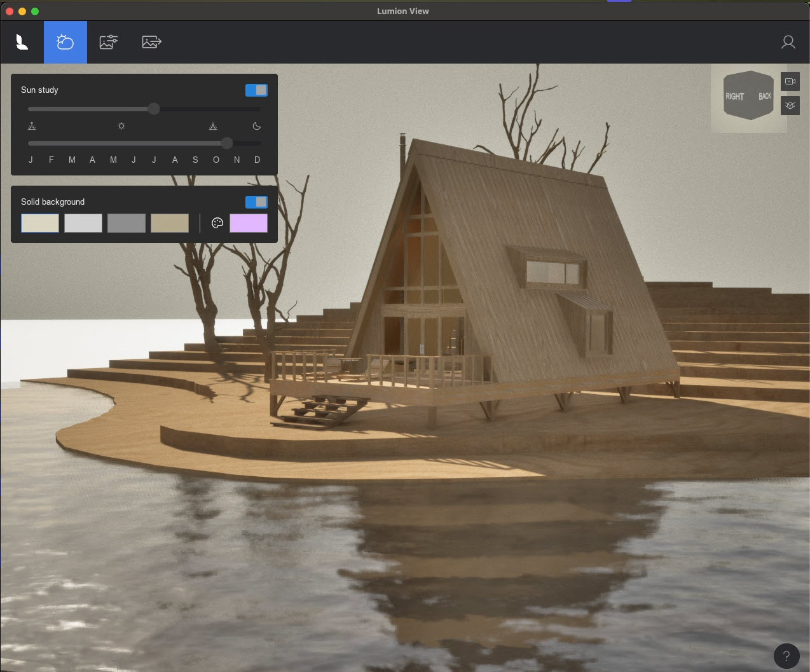
Task: Turn off the Solid background option
Action: tap(256, 202)
